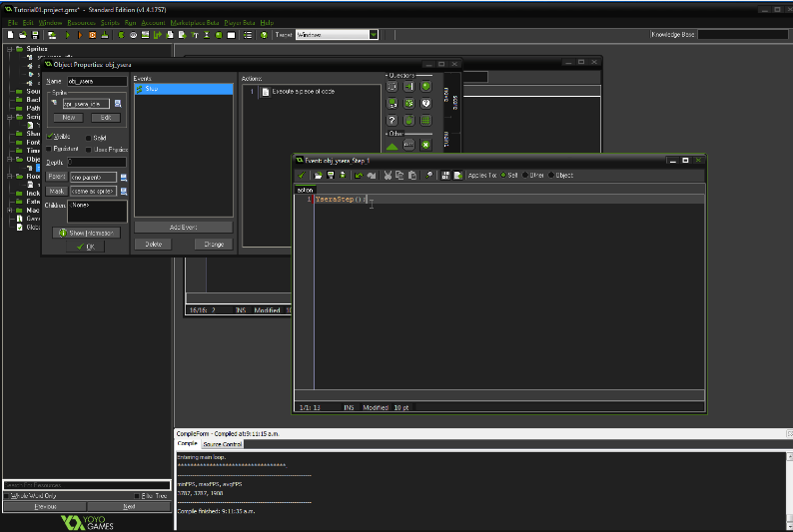Switch to the Source Control tab
The height and width of the screenshot is (532, 793).
[x=222, y=444]
